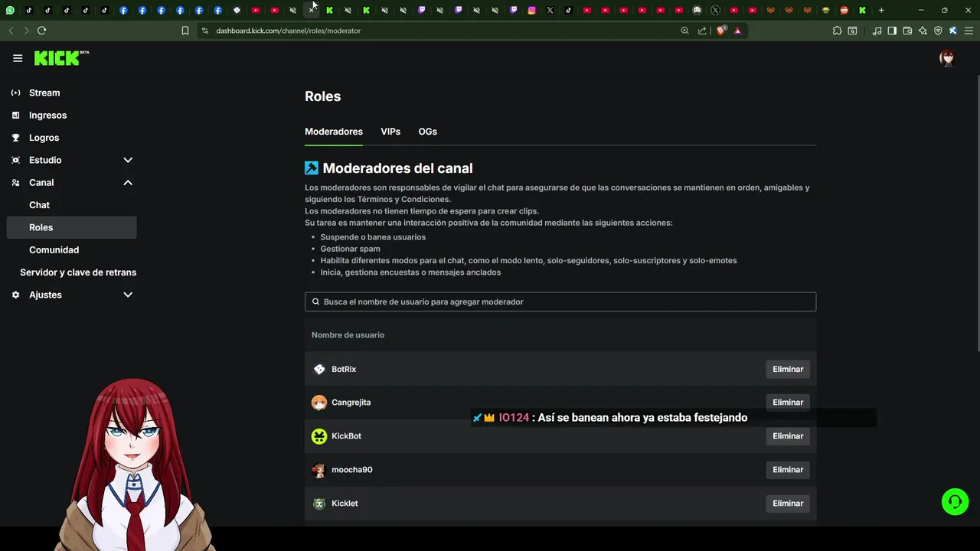Screen dimensions: 980x551
Task: Go forward in the browser
Action: coord(26,31)
